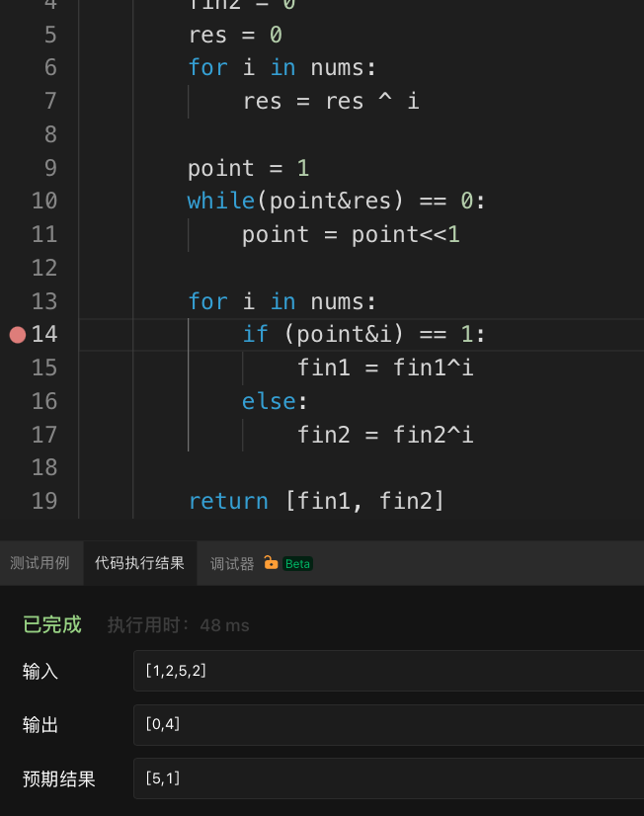Toggle a breakpoint at line number 10
The height and width of the screenshot is (816, 644).
pyautogui.click(x=43, y=202)
